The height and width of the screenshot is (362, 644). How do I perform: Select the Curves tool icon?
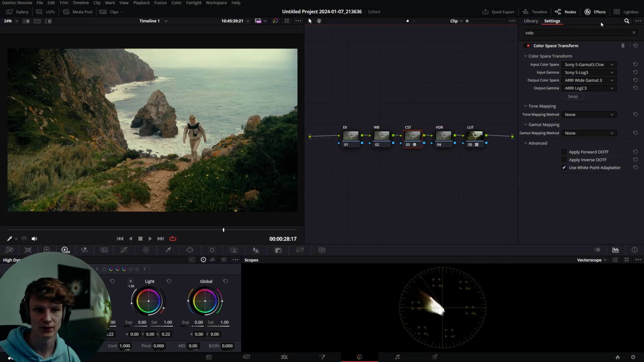click(x=124, y=250)
